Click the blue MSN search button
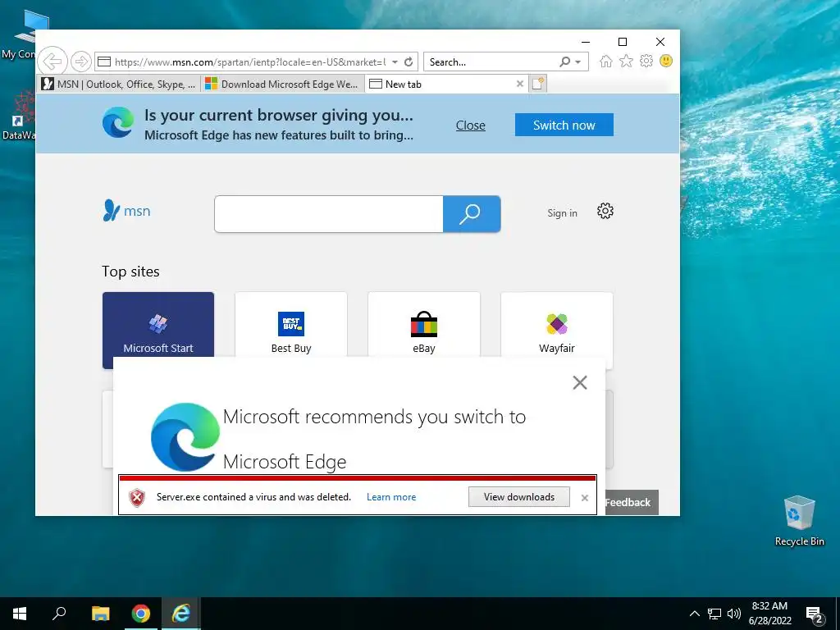This screenshot has height=630, width=840. click(472, 214)
